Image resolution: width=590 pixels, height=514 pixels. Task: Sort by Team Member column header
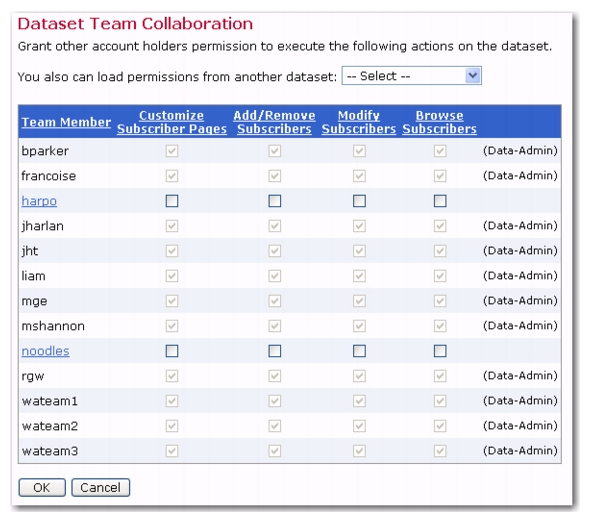[66, 122]
